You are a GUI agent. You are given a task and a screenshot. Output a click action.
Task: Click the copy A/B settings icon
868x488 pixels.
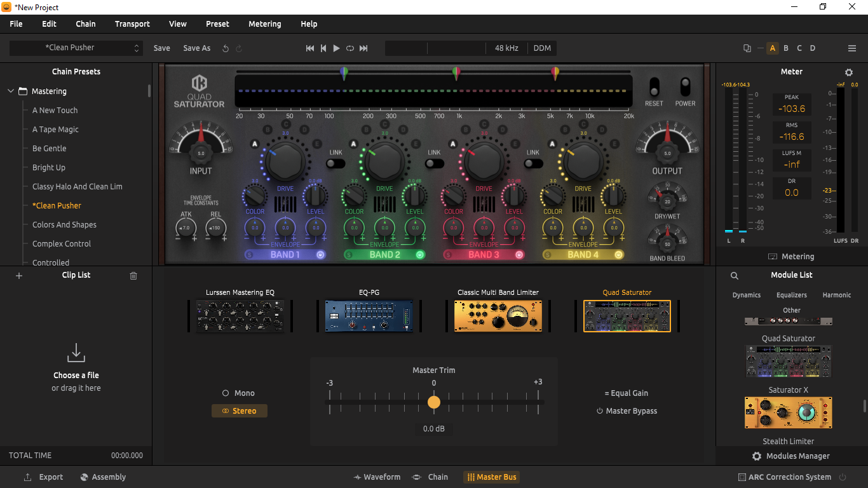point(747,48)
